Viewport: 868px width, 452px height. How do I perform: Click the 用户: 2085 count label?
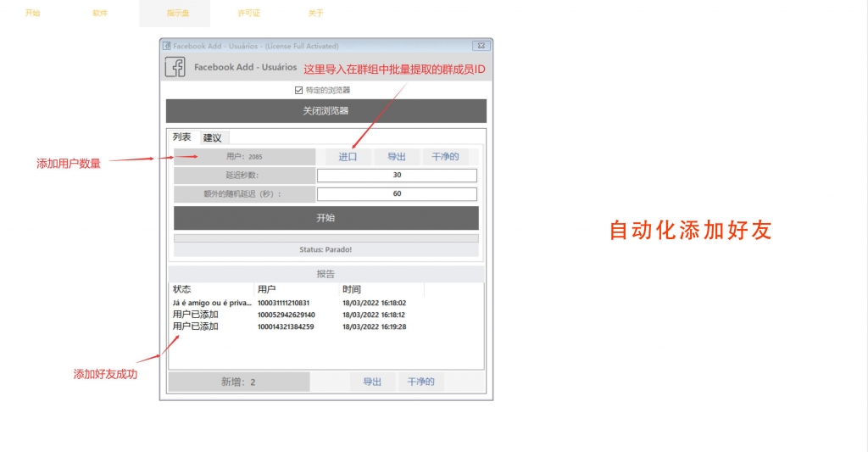244,157
